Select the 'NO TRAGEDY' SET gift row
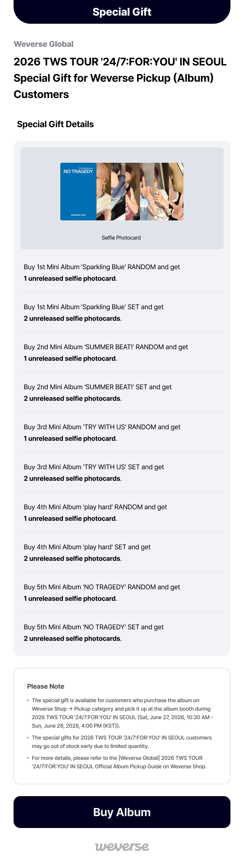Image resolution: width=244 pixels, height=868 pixels. [122, 633]
